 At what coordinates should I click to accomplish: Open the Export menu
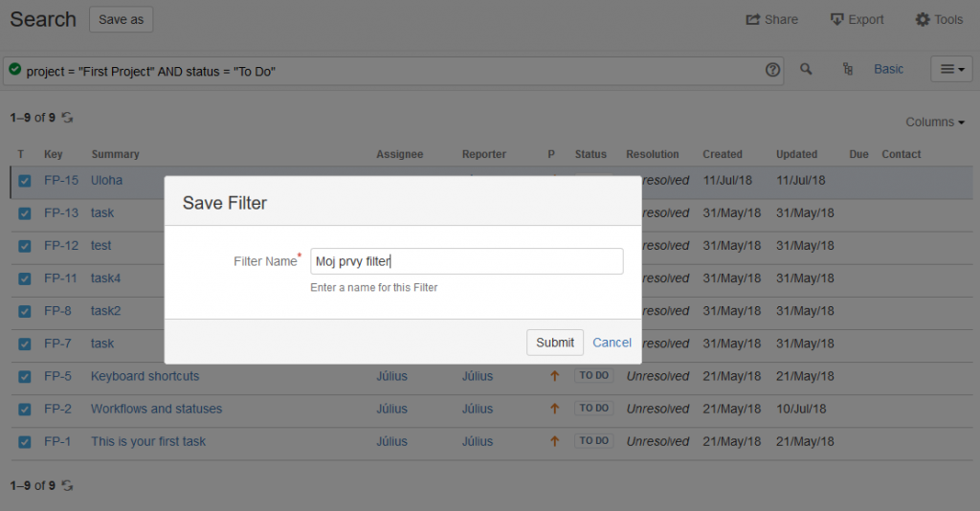857,19
